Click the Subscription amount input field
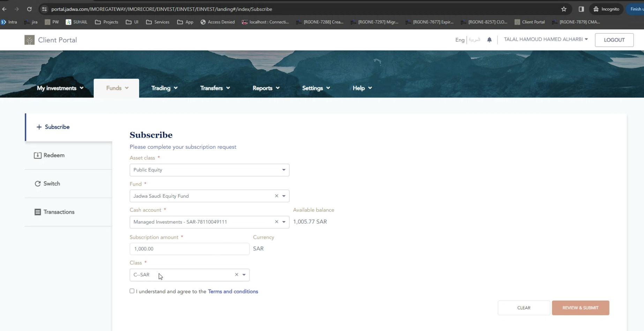Screen dimensions: 644x331 click(189, 249)
